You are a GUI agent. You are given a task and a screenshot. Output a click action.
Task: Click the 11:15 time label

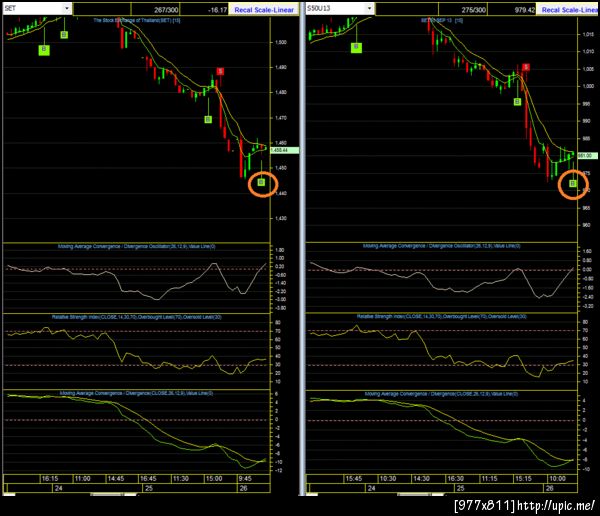click(489, 478)
